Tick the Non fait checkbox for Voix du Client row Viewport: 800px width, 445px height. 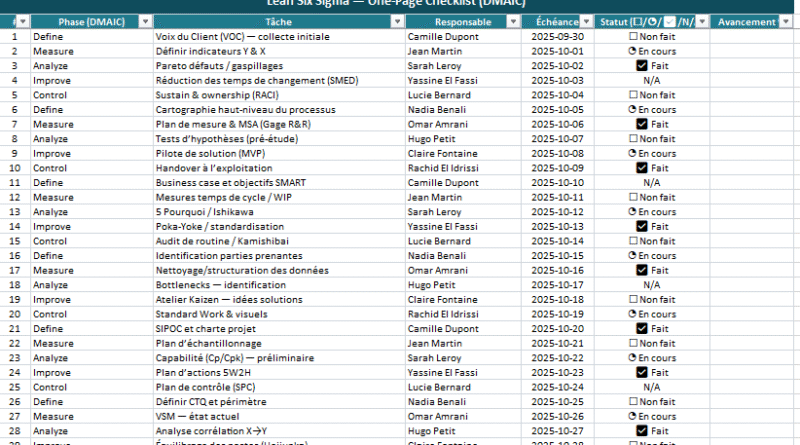click(x=632, y=36)
